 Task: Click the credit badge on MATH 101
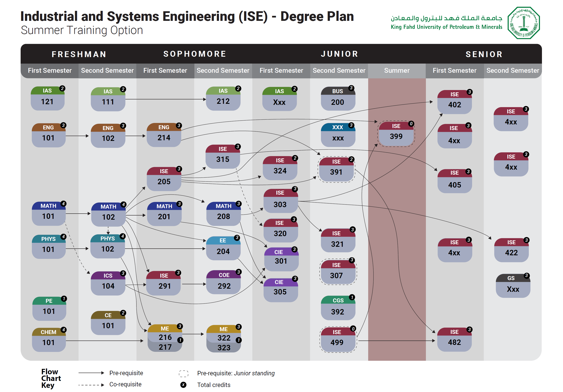64,204
